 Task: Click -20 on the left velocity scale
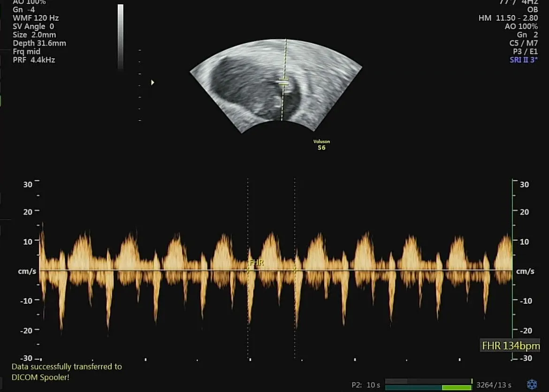click(26, 331)
